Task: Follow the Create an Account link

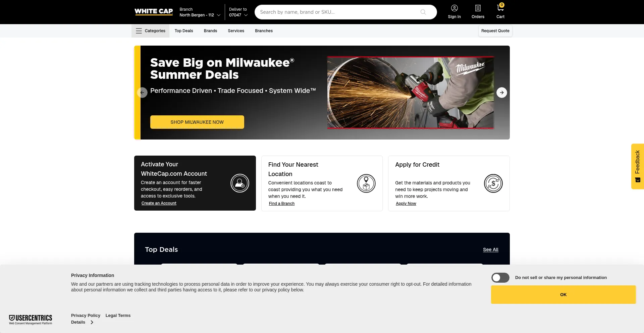Action: click(x=159, y=203)
